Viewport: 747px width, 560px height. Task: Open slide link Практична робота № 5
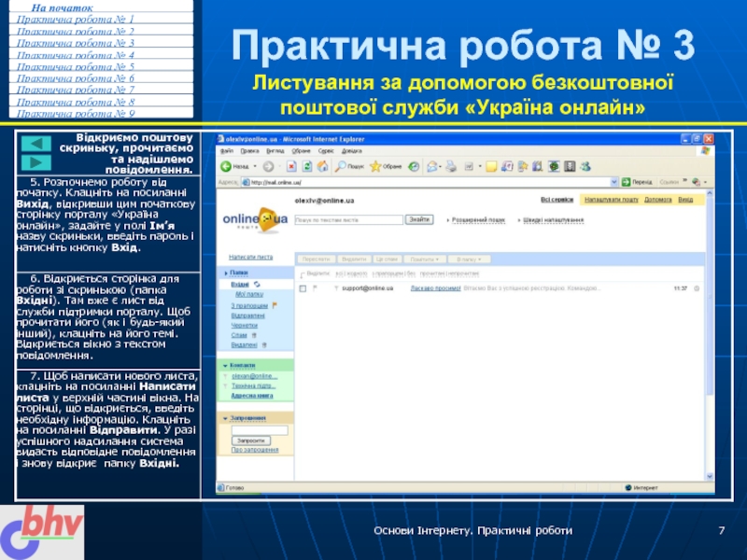pos(76,66)
